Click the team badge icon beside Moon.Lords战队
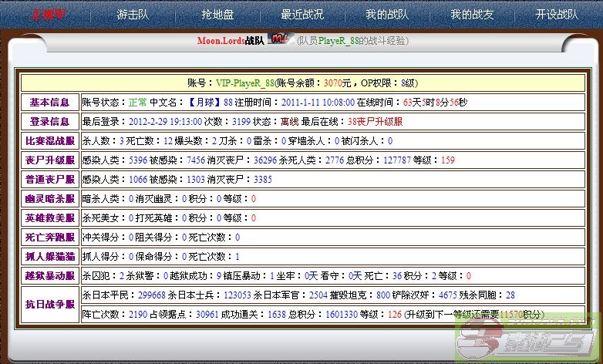Viewport: 603px width, 364px height. pyautogui.click(x=280, y=39)
